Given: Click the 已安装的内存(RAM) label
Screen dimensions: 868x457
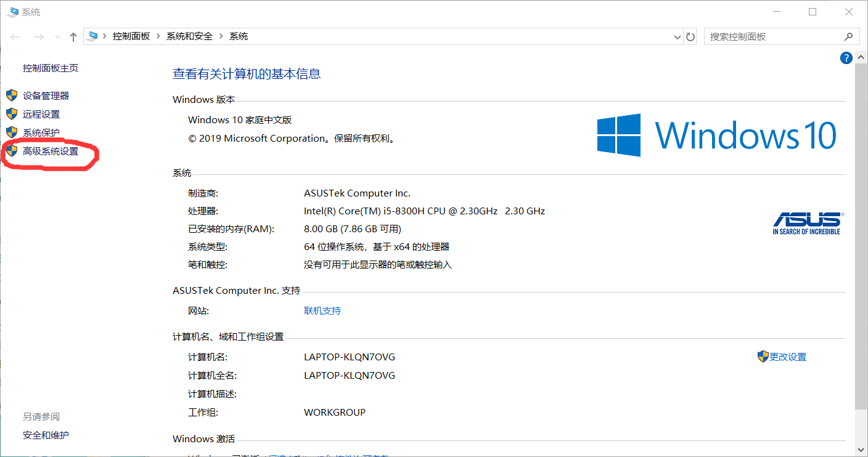Looking at the screenshot, I should click(231, 228).
